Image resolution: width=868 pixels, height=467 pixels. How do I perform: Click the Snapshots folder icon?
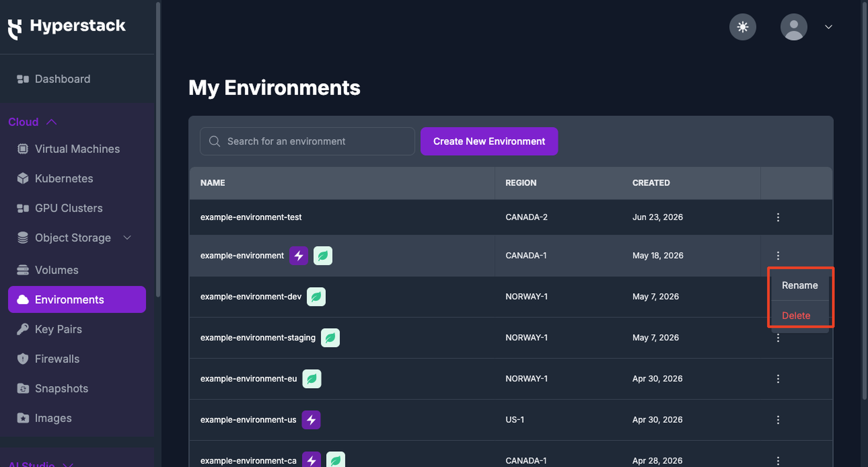coord(23,389)
